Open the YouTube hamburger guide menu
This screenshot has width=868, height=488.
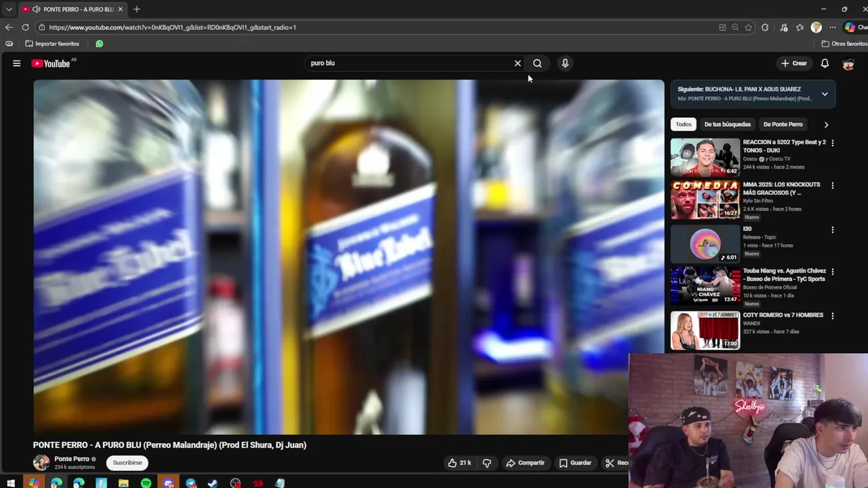point(16,63)
